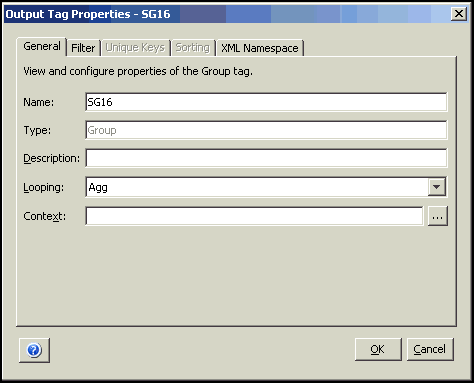474x383 pixels.
Task: Open help with the question mark icon
Action: [34, 350]
